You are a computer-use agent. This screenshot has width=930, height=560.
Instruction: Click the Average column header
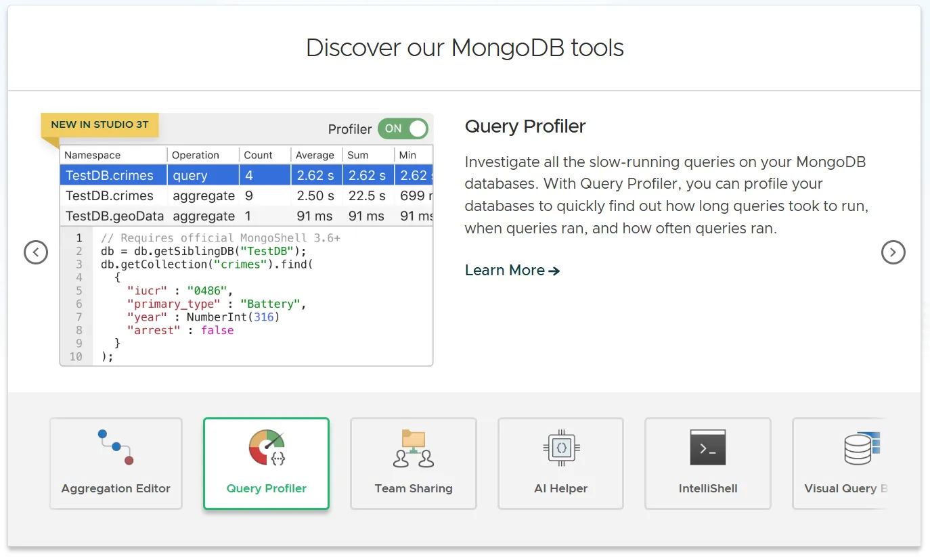(x=317, y=155)
